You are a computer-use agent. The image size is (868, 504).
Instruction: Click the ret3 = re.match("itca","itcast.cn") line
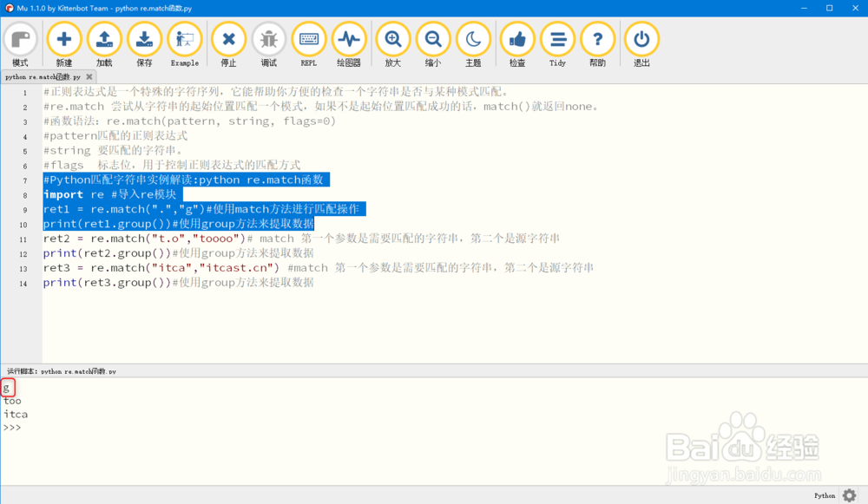click(319, 268)
